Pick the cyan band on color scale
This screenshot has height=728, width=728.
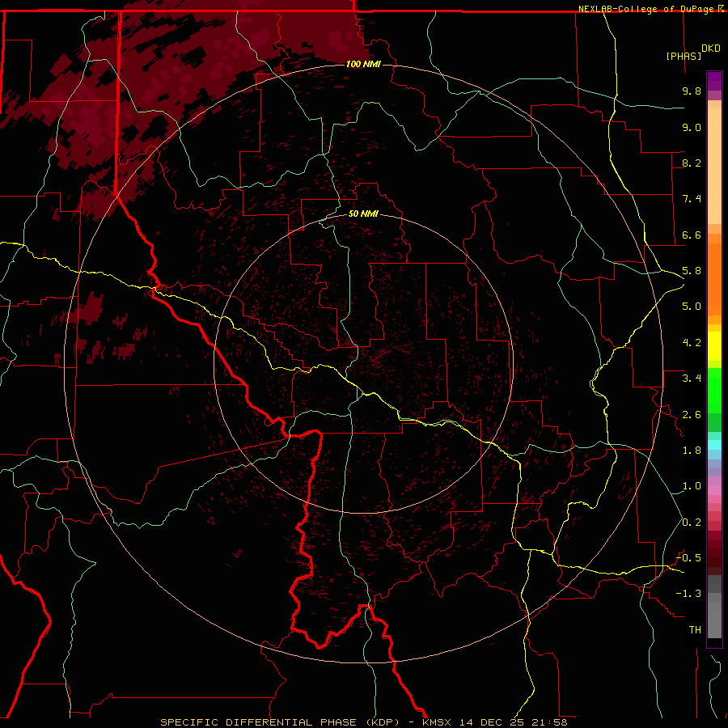(714, 445)
